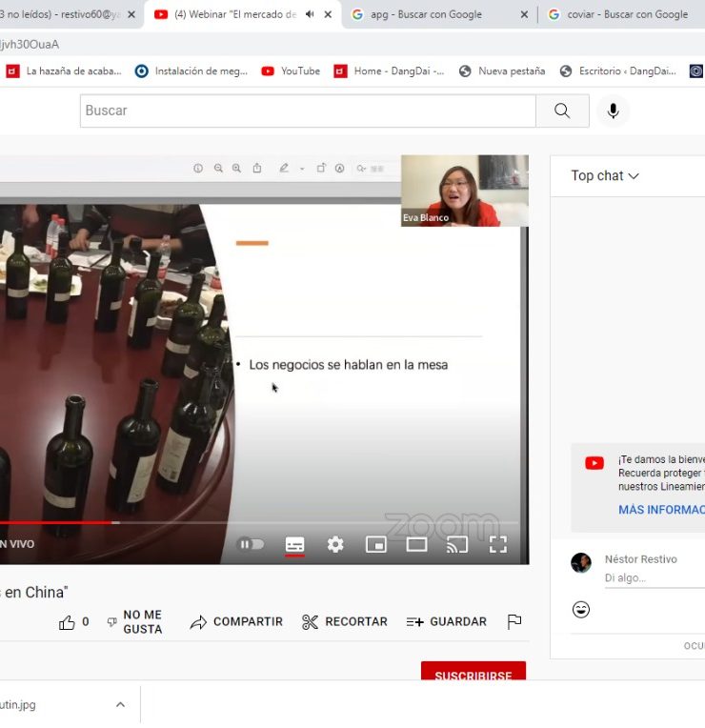Toggle the autoplay switch in player
The image size is (705, 728).
pyautogui.click(x=251, y=544)
